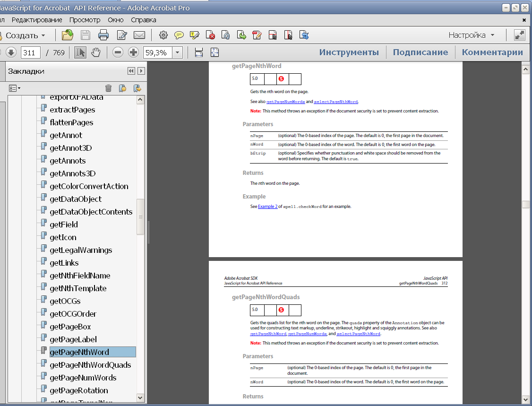Screen dimensions: 532x406
Task: Select the extractPages bookmark
Action: click(72, 110)
